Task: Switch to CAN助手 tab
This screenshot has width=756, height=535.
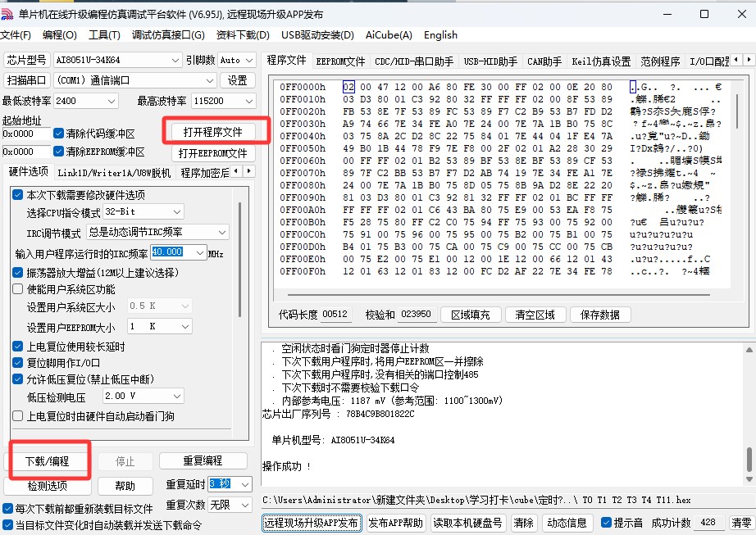Action: point(544,61)
